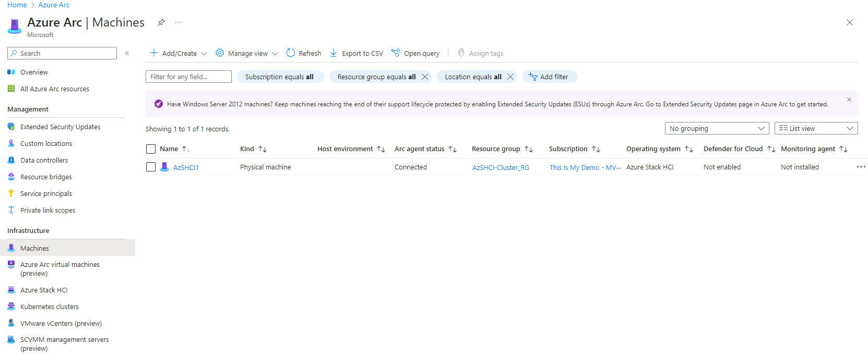868x356 pixels.
Task: Open the List view dropdown
Action: tap(816, 128)
